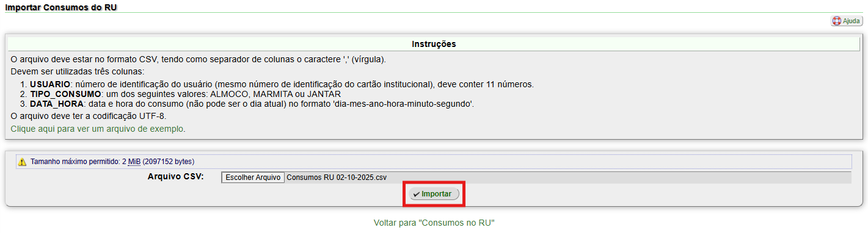Click the yellow warning triangle icon

click(x=23, y=162)
